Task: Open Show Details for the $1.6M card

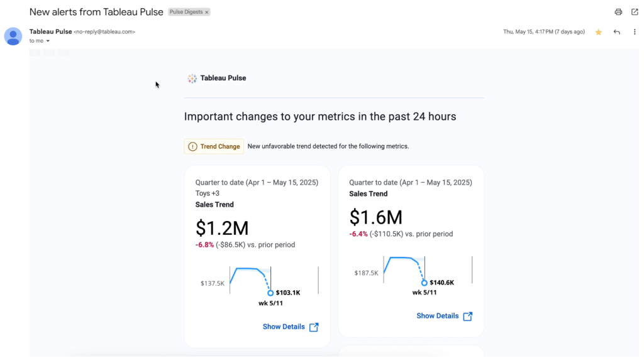Action: click(438, 316)
